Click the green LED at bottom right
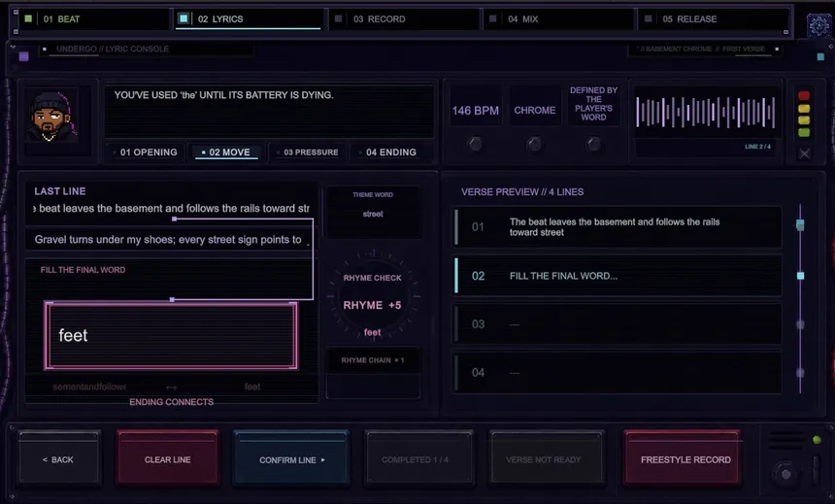This screenshot has height=504, width=835. tap(817, 440)
